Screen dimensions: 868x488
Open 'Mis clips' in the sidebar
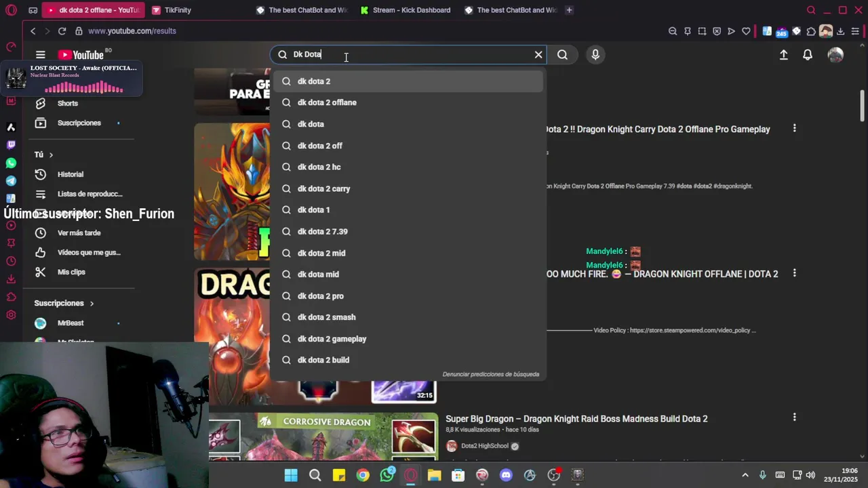point(71,272)
